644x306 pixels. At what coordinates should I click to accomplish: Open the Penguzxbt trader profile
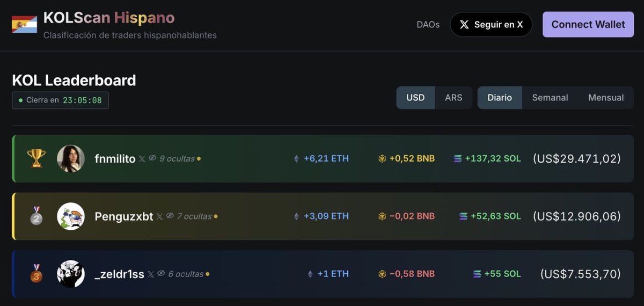pos(124,217)
